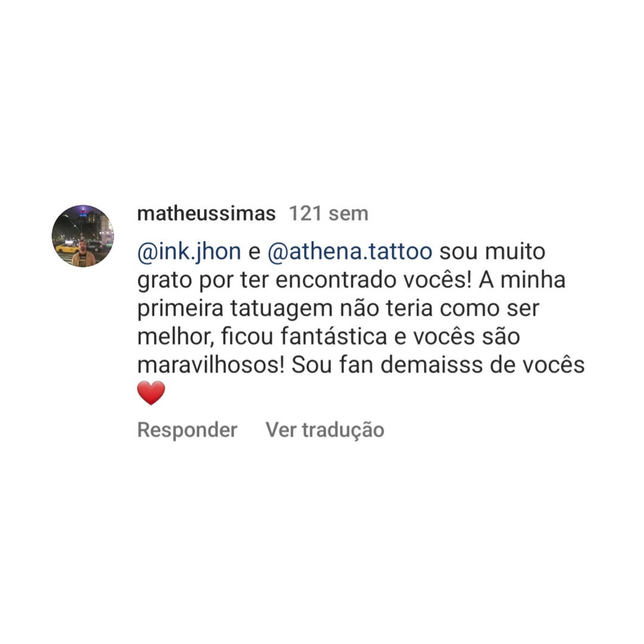The height and width of the screenshot is (644, 644).
Task: Open matheussimas profile picture
Action: pyautogui.click(x=82, y=236)
